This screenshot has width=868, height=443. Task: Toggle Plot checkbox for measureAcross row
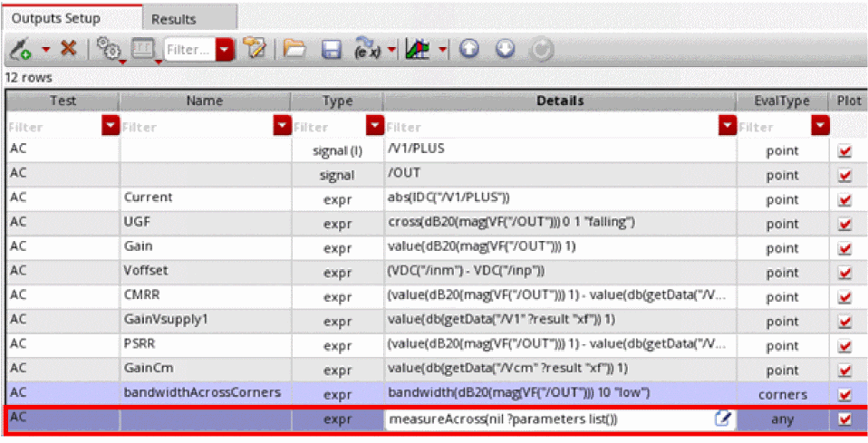pos(844,419)
